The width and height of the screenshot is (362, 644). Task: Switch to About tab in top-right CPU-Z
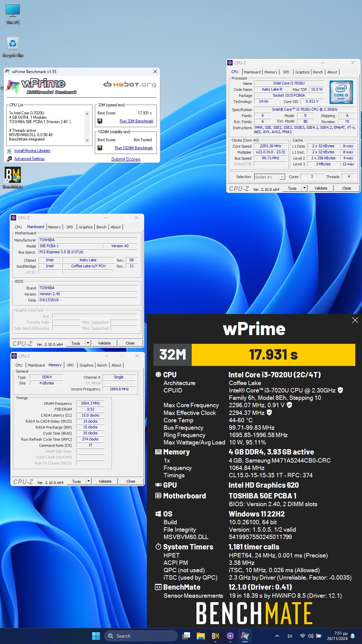pos(332,72)
